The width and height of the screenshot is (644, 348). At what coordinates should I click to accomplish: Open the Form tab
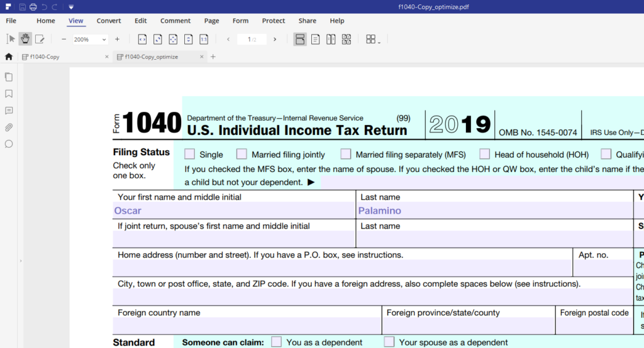click(x=240, y=21)
